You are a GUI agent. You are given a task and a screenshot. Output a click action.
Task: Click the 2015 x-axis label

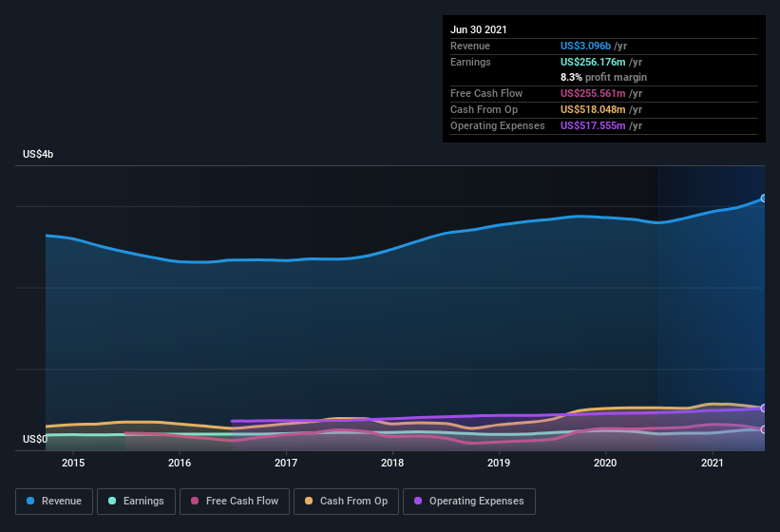pos(73,463)
